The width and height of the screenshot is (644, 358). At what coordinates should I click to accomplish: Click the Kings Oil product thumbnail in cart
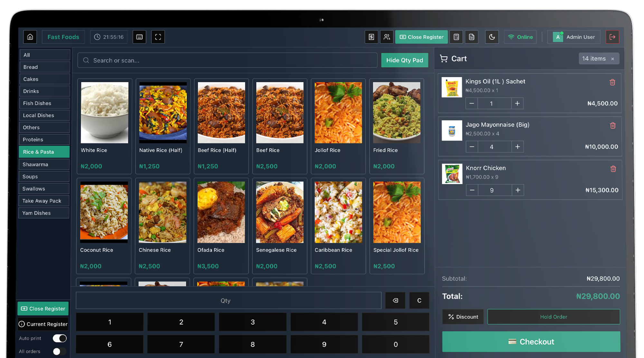(451, 87)
